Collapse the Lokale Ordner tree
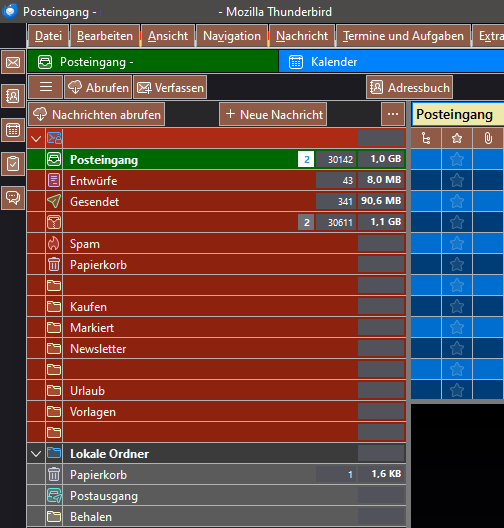 [36, 454]
